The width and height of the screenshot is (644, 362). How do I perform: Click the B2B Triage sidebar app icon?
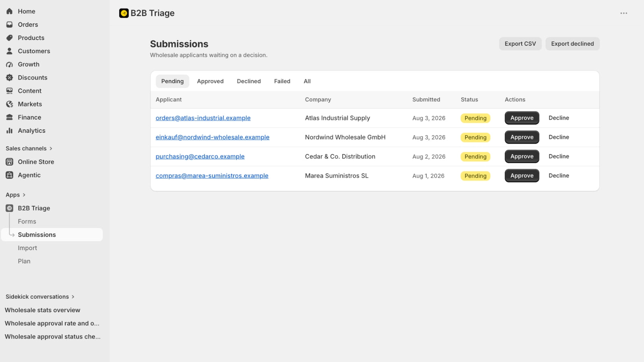click(9, 208)
